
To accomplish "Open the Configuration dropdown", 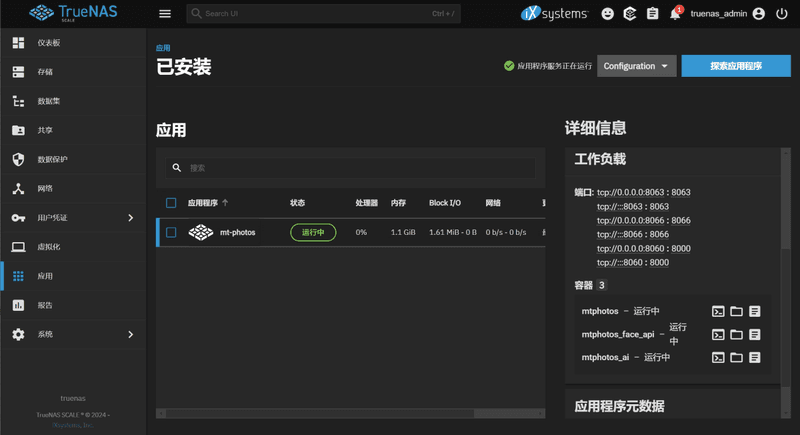I will click(x=637, y=66).
